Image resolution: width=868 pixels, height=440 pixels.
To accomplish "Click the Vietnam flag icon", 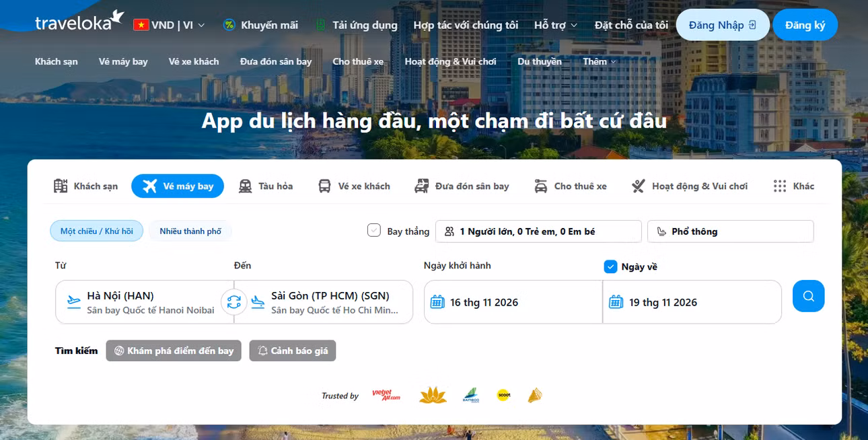I will click(141, 25).
